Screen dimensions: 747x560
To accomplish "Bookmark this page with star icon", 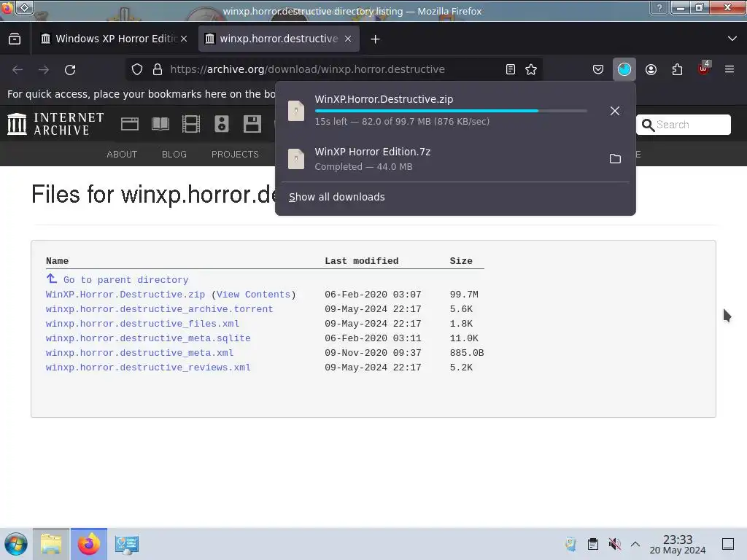I will pyautogui.click(x=531, y=69).
